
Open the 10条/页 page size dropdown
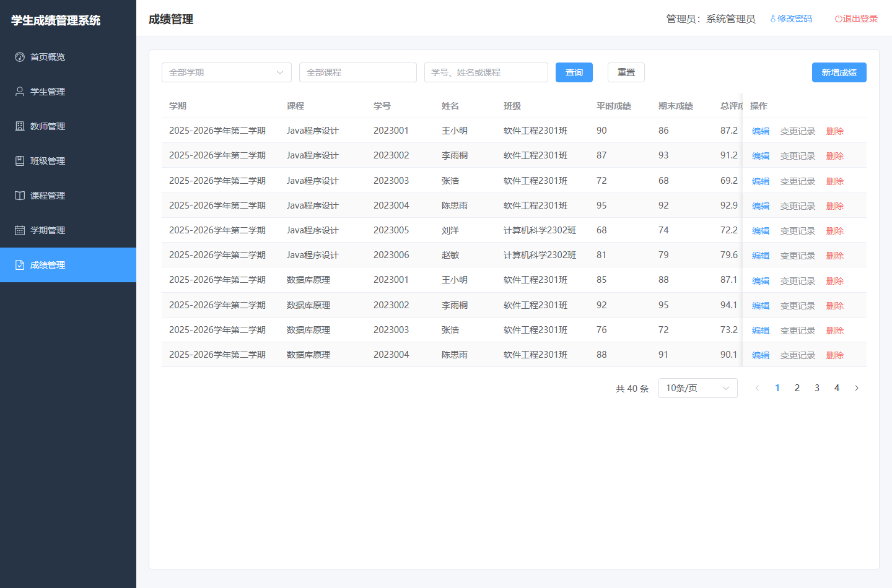tap(698, 388)
